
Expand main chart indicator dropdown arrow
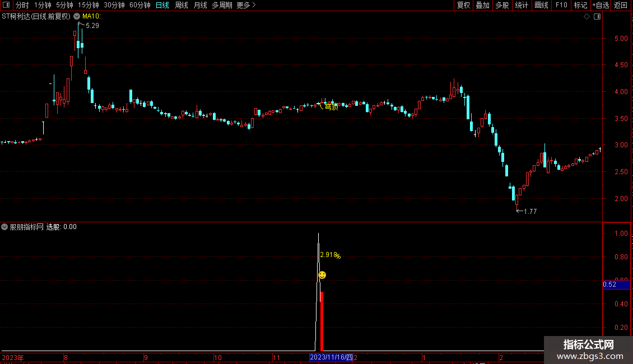pyautogui.click(x=77, y=16)
